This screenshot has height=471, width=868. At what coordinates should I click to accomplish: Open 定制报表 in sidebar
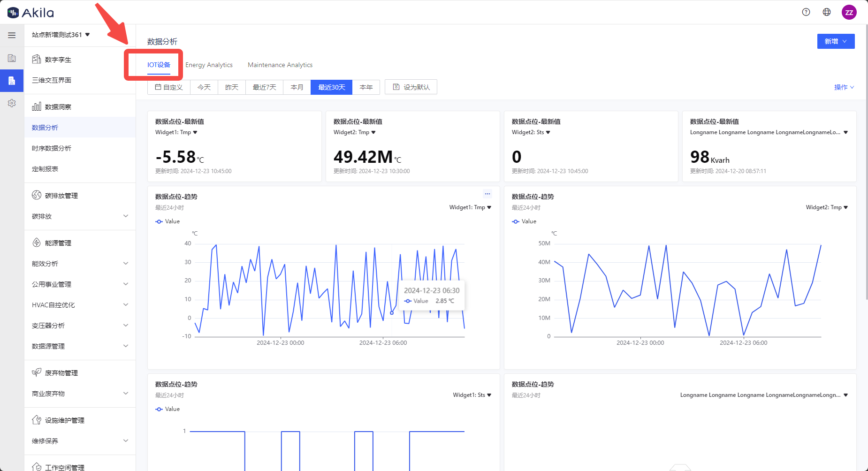click(x=80, y=169)
